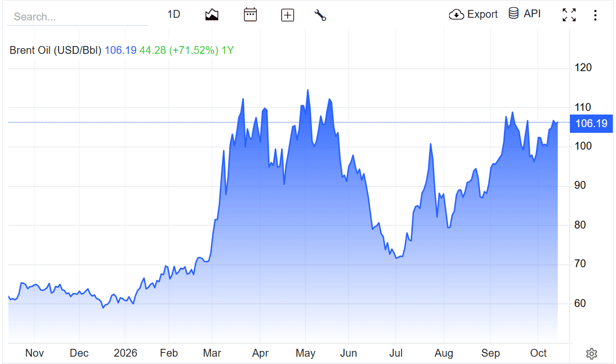Open the three-dot more options menu
Screen dimensions: 616x364
(x=596, y=15)
